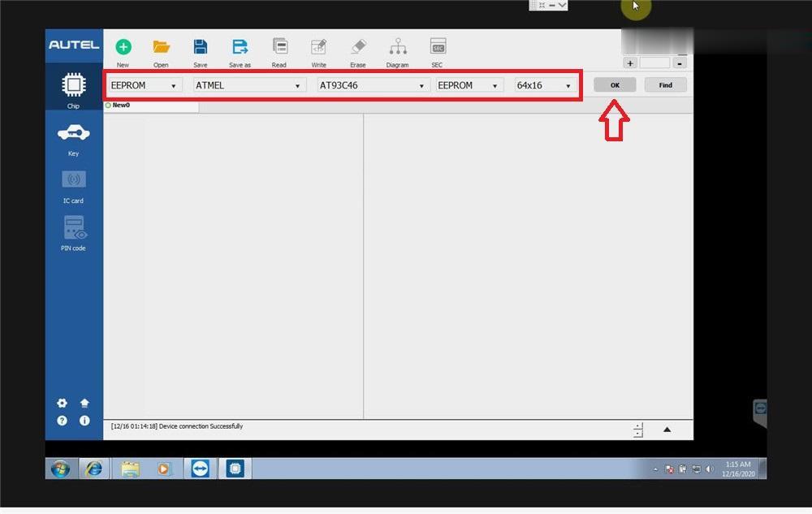The image size is (812, 514).
Task: Expand the chip type EEPROM dropdown
Action: pyautogui.click(x=145, y=85)
